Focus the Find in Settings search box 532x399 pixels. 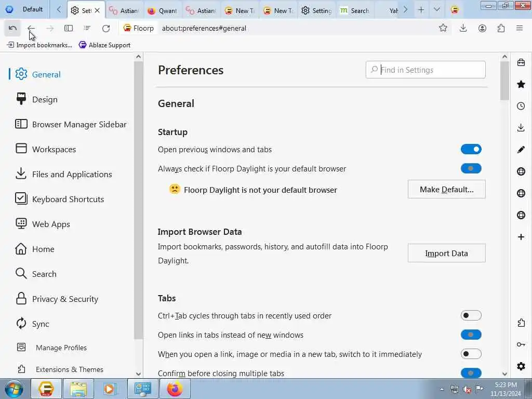[425, 70]
